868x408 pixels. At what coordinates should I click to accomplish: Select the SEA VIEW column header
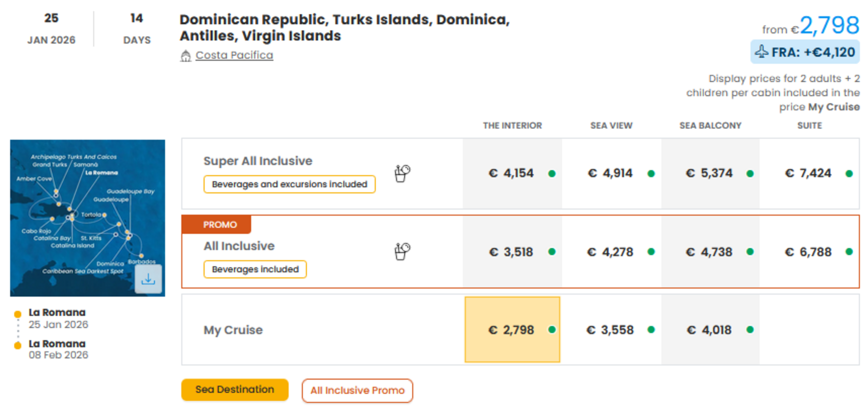click(x=611, y=125)
